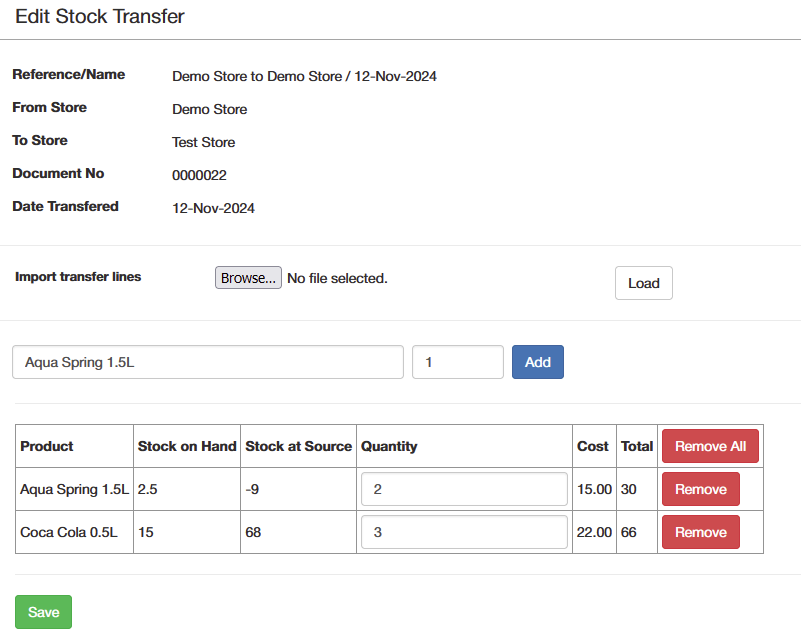Remove the Aqua Spring 1.5L line

[x=700, y=489]
